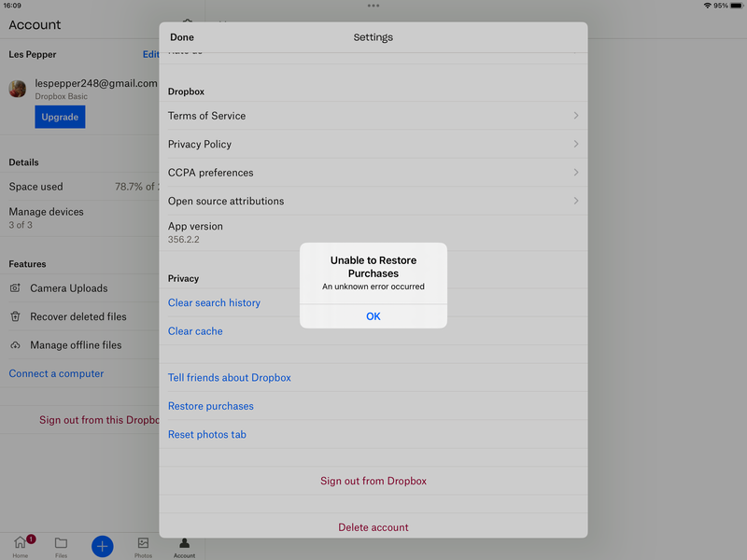Screen dimensions: 747x560
Task: Tap Delete account
Action: coord(373,527)
